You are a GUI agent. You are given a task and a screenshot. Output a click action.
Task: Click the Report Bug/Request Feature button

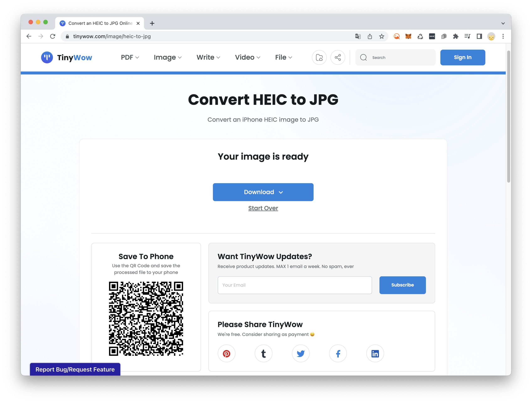click(x=75, y=369)
